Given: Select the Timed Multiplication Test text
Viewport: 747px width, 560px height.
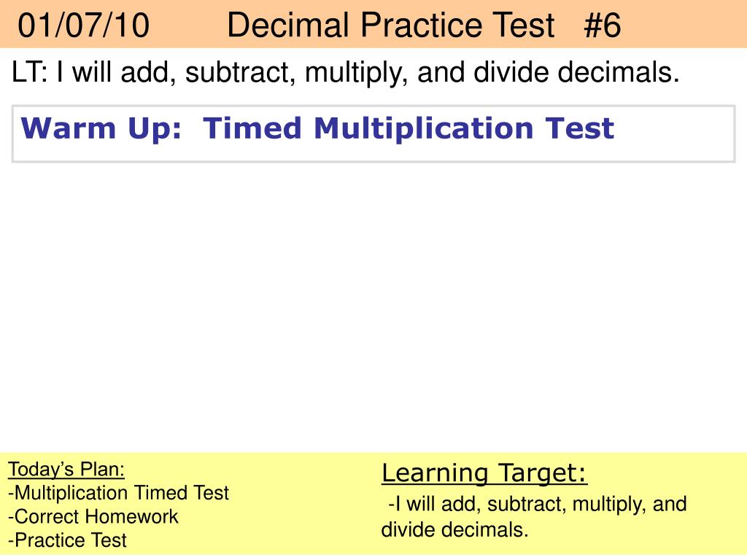Looking at the screenshot, I should pyautogui.click(x=409, y=128).
